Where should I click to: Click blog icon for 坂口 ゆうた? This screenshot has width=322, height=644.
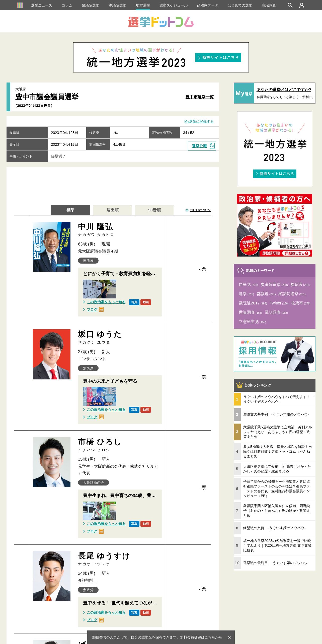point(101,417)
